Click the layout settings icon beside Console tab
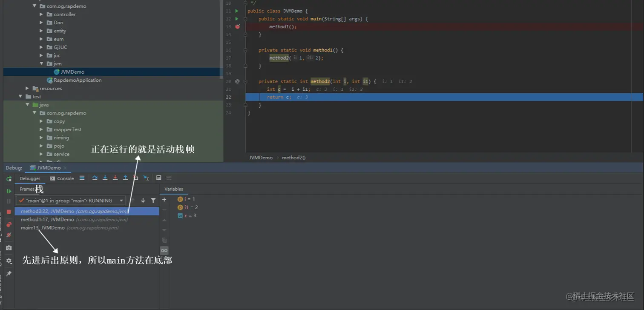The image size is (644, 310). pyautogui.click(x=82, y=178)
